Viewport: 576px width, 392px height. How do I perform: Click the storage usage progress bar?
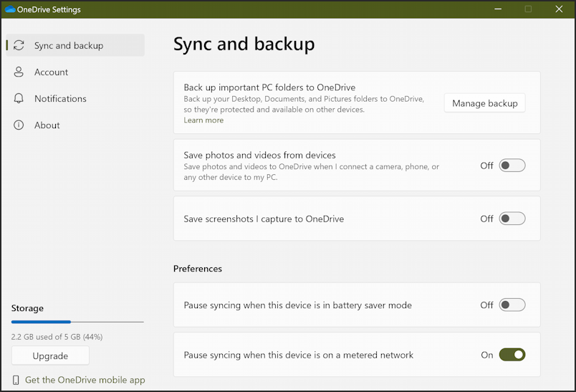(77, 322)
